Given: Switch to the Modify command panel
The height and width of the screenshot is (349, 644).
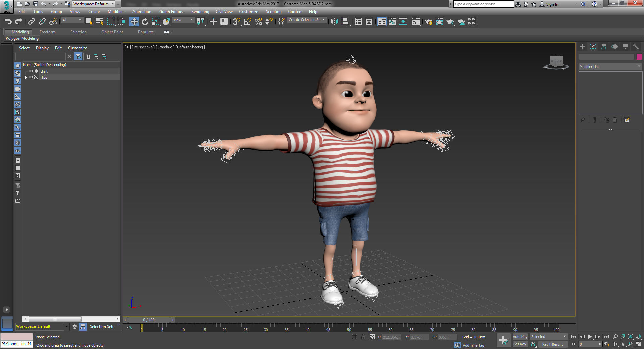Looking at the screenshot, I should click(593, 47).
